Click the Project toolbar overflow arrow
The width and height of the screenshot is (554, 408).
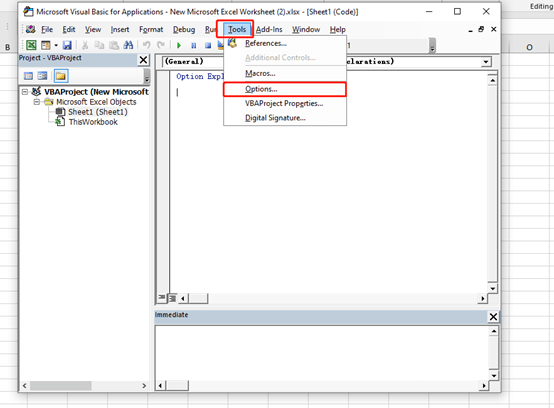(x=147, y=77)
